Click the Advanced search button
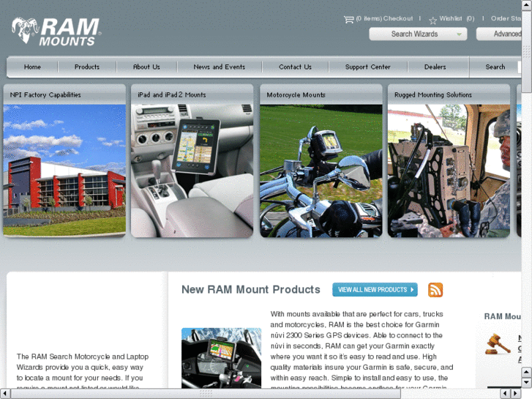The height and width of the screenshot is (399, 532). coord(499,34)
